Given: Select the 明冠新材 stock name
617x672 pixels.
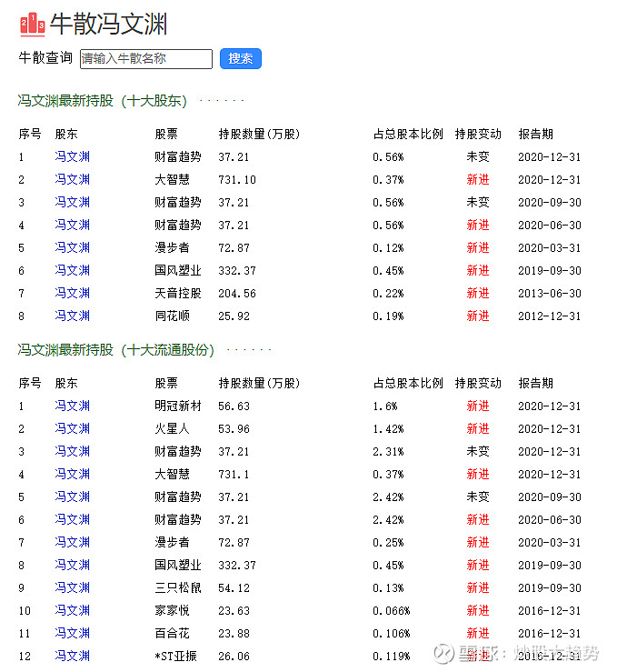Looking at the screenshot, I should [x=178, y=406].
